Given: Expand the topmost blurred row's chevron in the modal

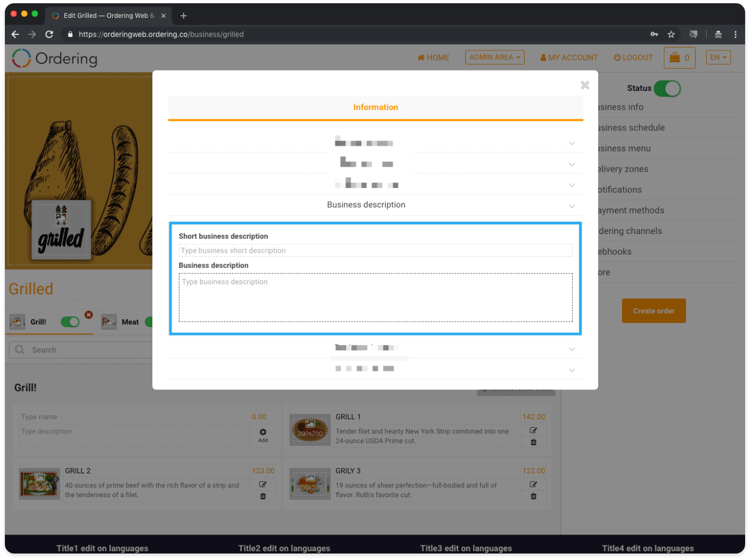Looking at the screenshot, I should coord(572,144).
